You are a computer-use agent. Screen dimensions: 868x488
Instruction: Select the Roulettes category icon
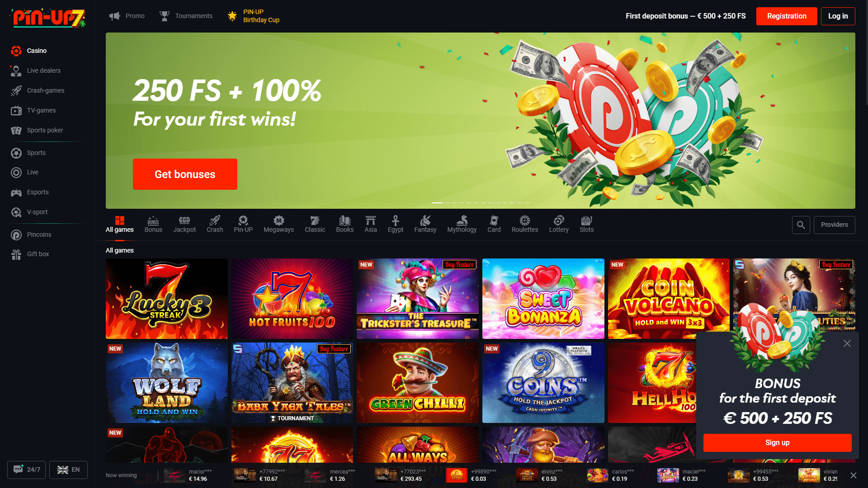524,220
